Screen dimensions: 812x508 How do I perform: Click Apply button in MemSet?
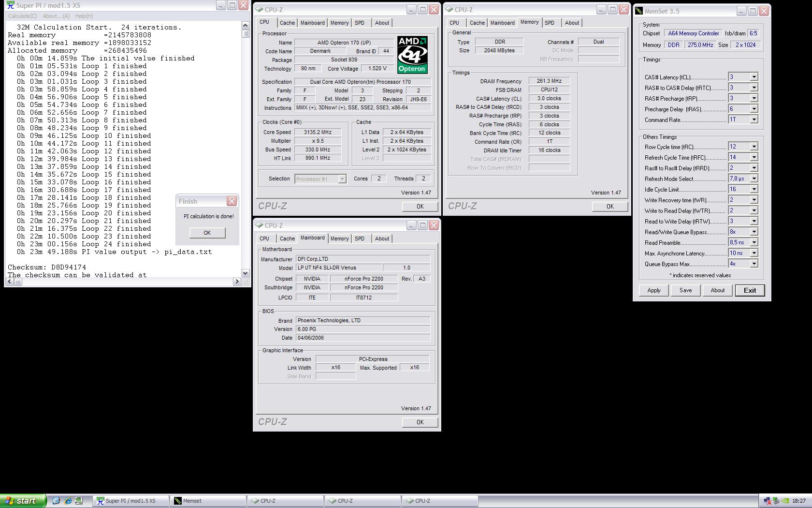(x=654, y=290)
